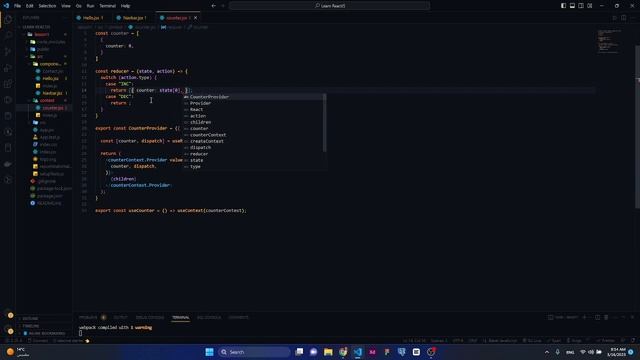Click the Go Live status bar button
Viewport: 640px width, 360px height.
(532, 340)
